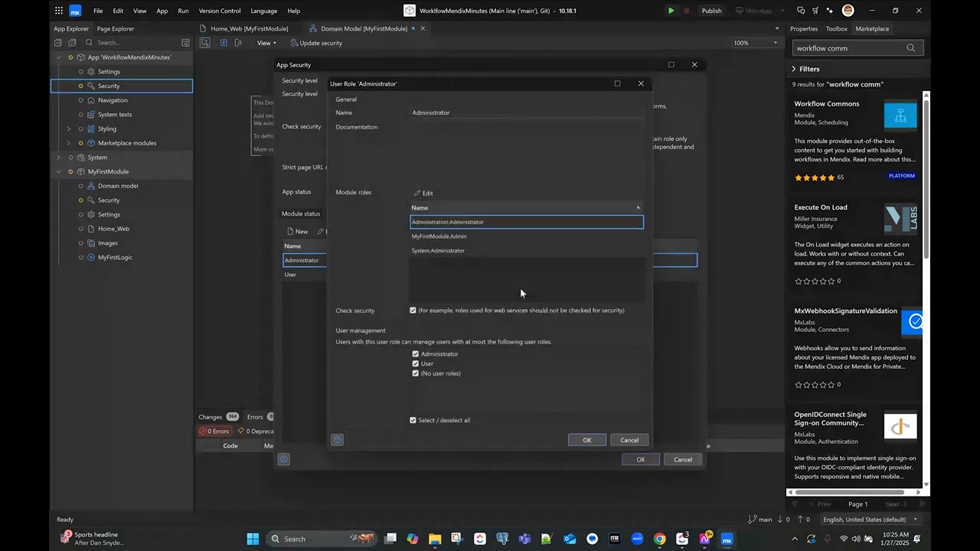The image size is (980, 551).
Task: Open File Explorer from taskbar
Action: tap(435, 539)
